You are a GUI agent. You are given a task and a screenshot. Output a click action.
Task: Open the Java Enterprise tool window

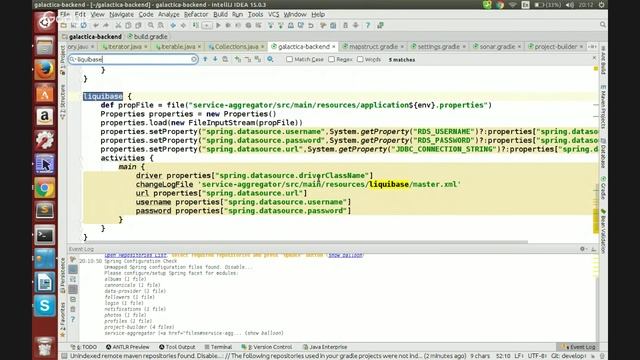[325, 347]
